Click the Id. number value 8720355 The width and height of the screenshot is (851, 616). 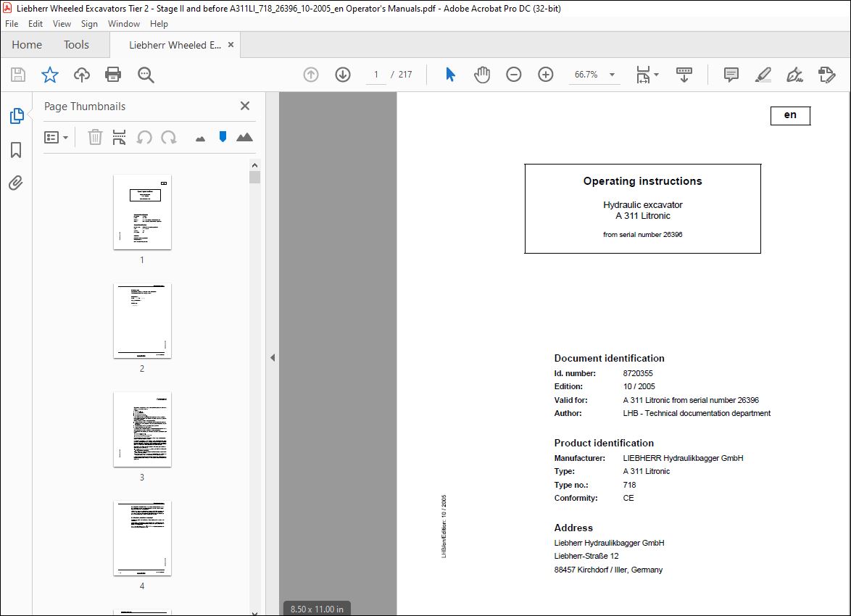[638, 373]
